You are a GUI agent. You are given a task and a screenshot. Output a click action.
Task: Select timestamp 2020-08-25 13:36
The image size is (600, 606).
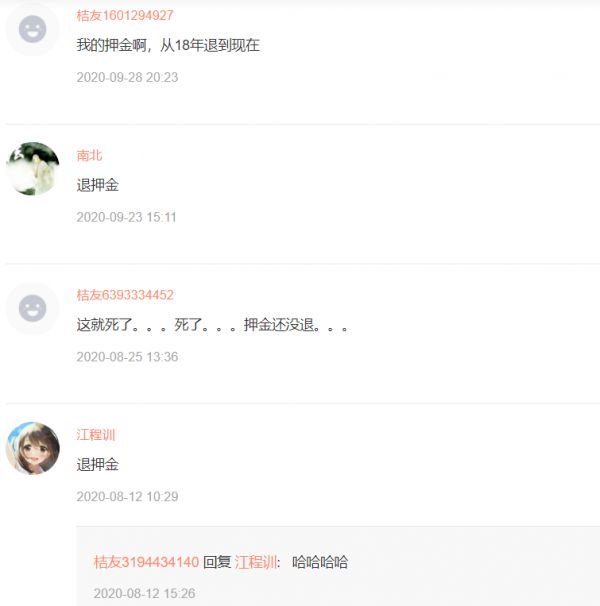127,357
